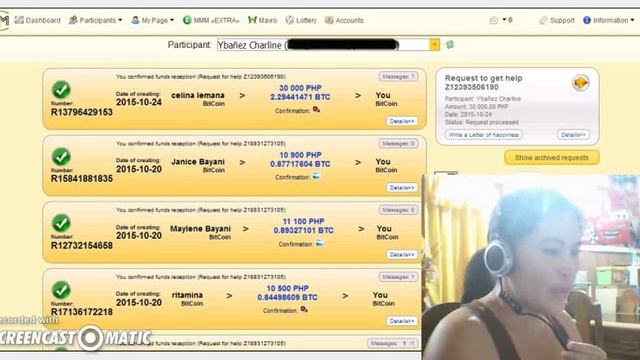Image resolution: width=640 pixels, height=360 pixels.
Task: Open MMM «EXTRA» section
Action: tap(211, 20)
